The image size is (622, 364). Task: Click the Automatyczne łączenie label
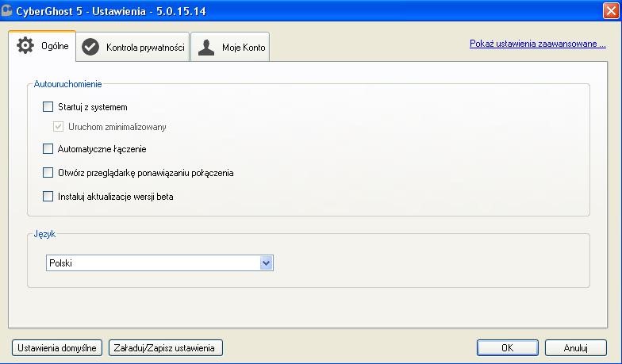(102, 149)
